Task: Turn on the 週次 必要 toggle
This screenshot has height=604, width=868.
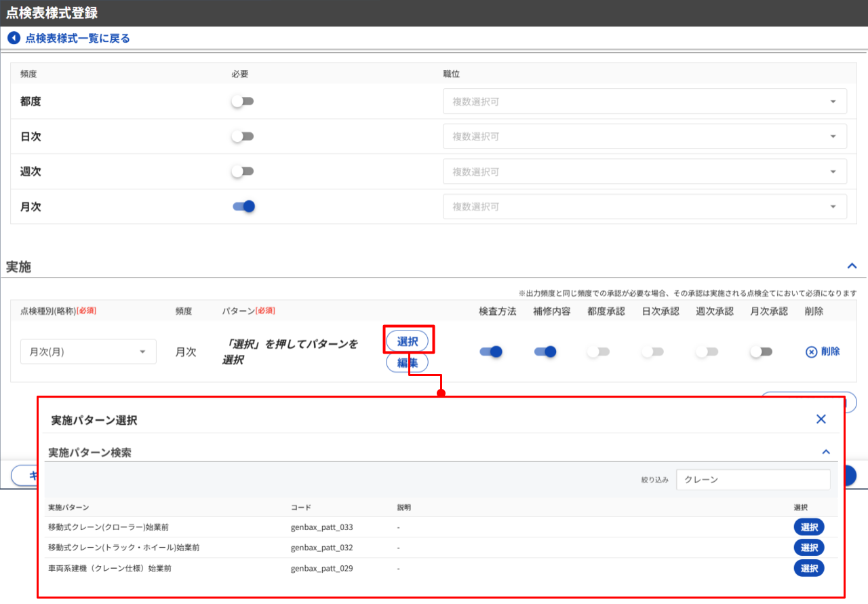Action: tap(242, 172)
